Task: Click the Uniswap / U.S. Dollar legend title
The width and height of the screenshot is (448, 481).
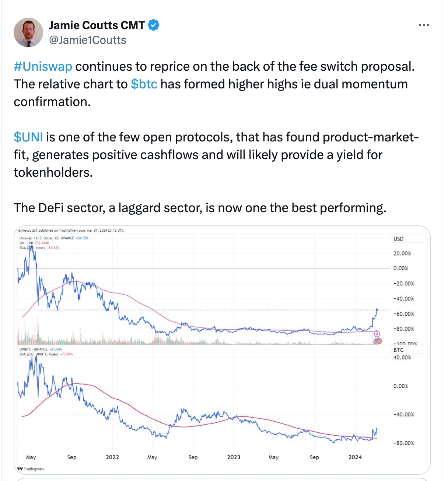Action: tap(47, 238)
